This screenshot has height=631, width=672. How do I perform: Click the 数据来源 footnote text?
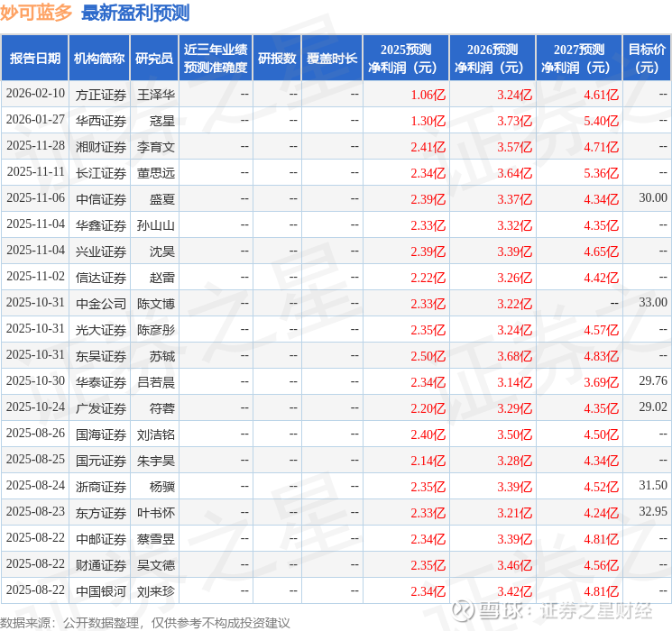pos(145,623)
